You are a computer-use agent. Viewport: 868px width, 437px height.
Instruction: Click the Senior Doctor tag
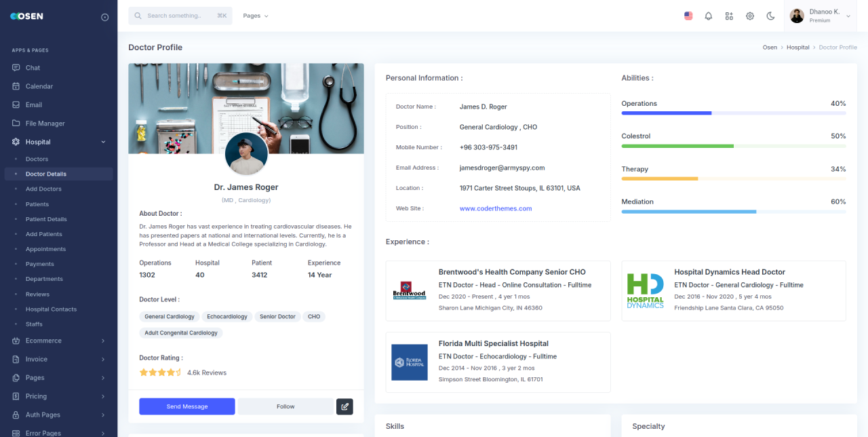click(278, 317)
